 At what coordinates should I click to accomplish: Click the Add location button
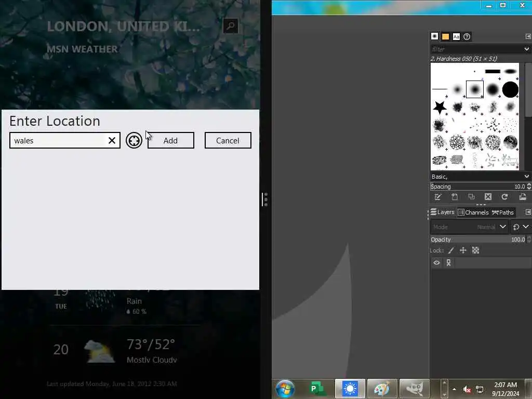[x=170, y=140]
